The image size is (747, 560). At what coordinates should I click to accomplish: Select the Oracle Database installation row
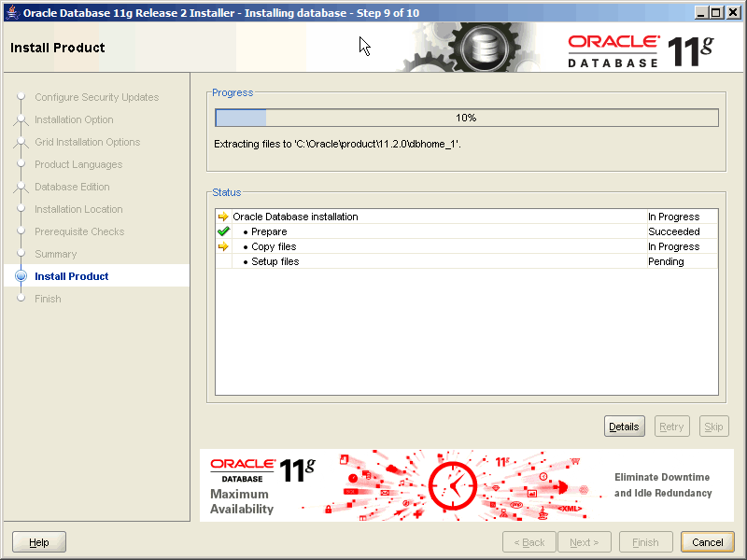click(x=466, y=217)
